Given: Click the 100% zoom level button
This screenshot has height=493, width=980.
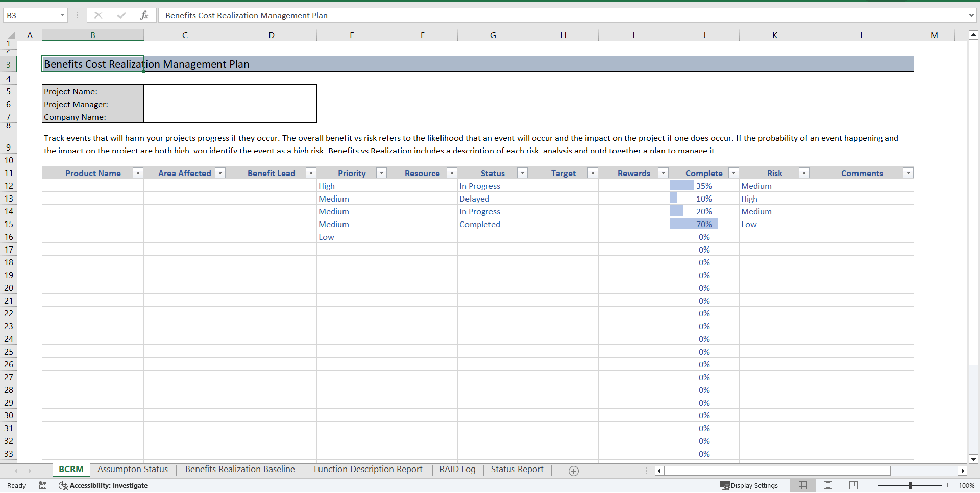Looking at the screenshot, I should pyautogui.click(x=967, y=485).
